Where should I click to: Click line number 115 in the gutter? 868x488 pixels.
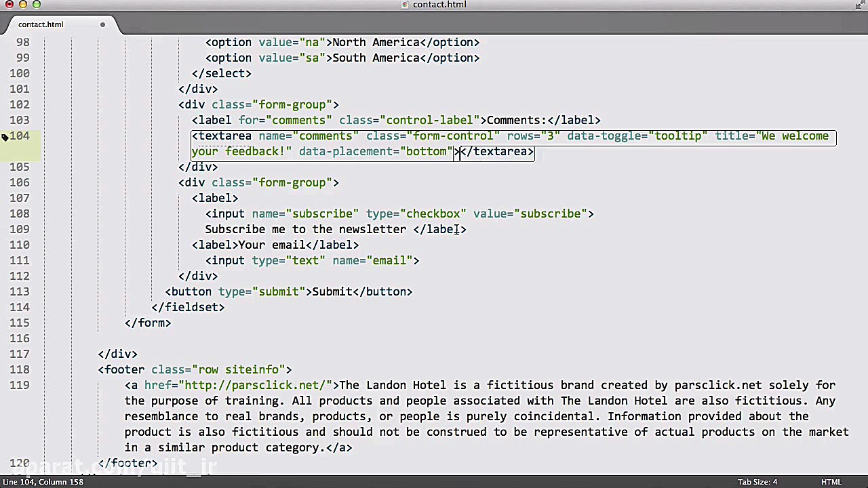(x=20, y=323)
